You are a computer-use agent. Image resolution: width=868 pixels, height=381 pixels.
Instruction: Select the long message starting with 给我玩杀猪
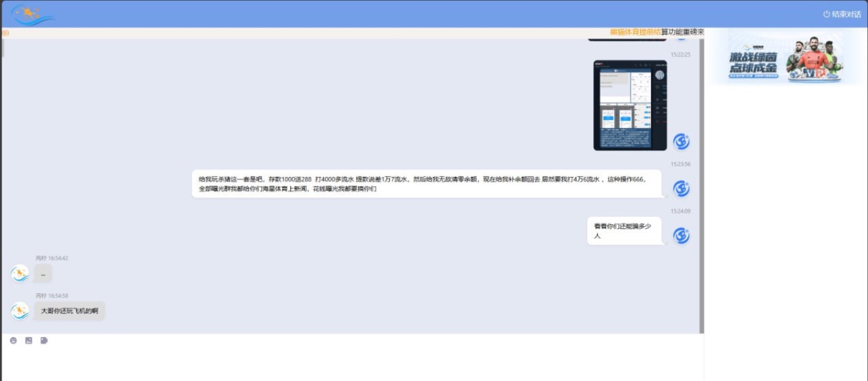pos(427,184)
